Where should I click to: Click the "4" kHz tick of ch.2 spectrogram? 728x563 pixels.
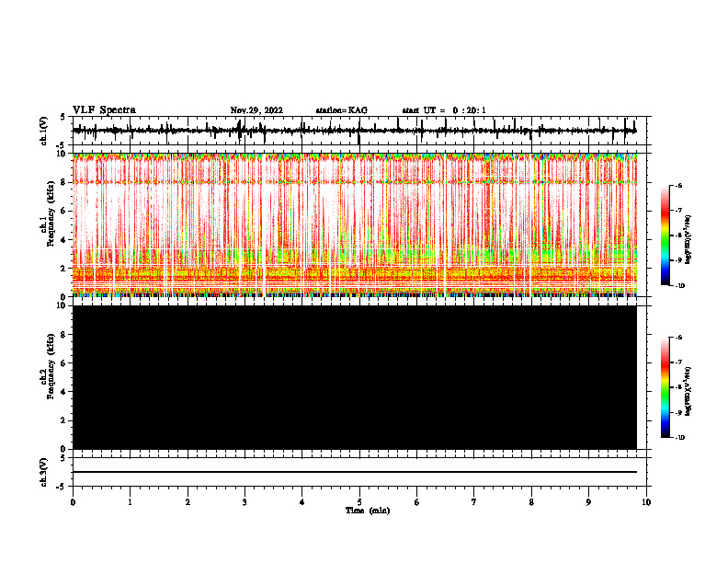64,392
